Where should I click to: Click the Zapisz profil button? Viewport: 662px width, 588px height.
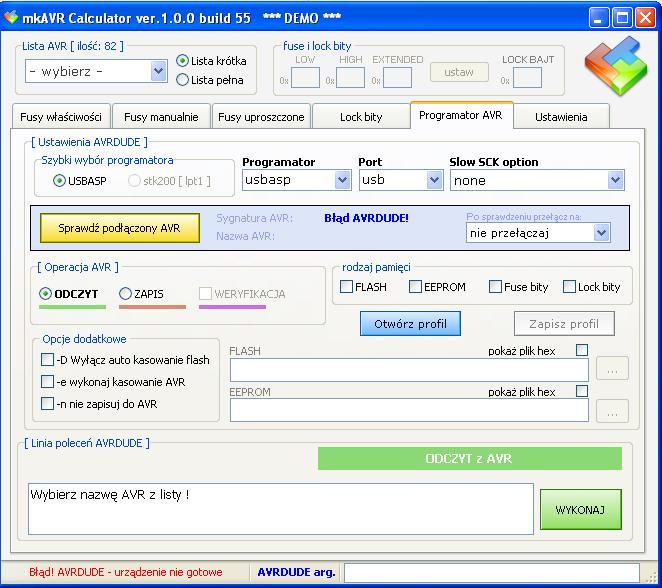pyautogui.click(x=564, y=324)
